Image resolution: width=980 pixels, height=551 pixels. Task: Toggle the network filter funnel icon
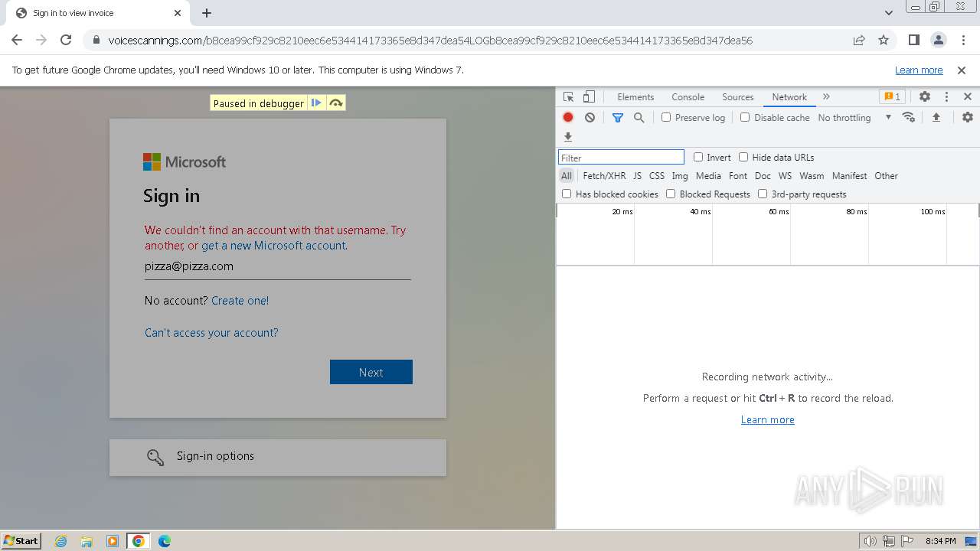618,117
